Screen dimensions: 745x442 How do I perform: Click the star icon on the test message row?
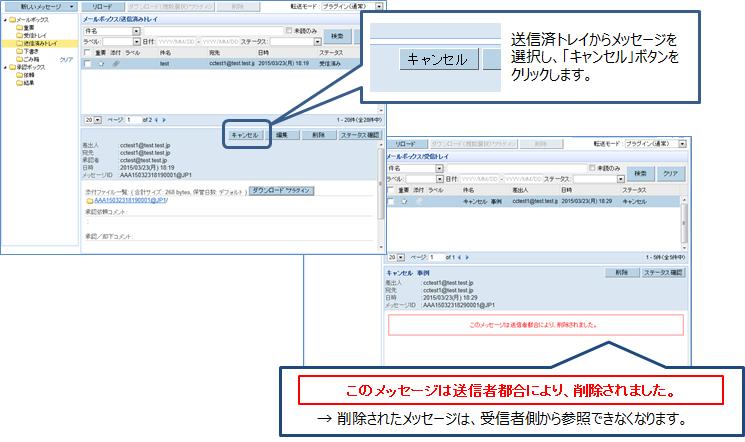(x=102, y=64)
